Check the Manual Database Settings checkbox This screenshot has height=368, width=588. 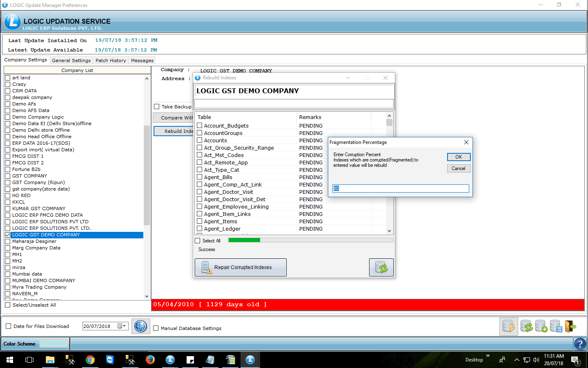pyautogui.click(x=156, y=328)
